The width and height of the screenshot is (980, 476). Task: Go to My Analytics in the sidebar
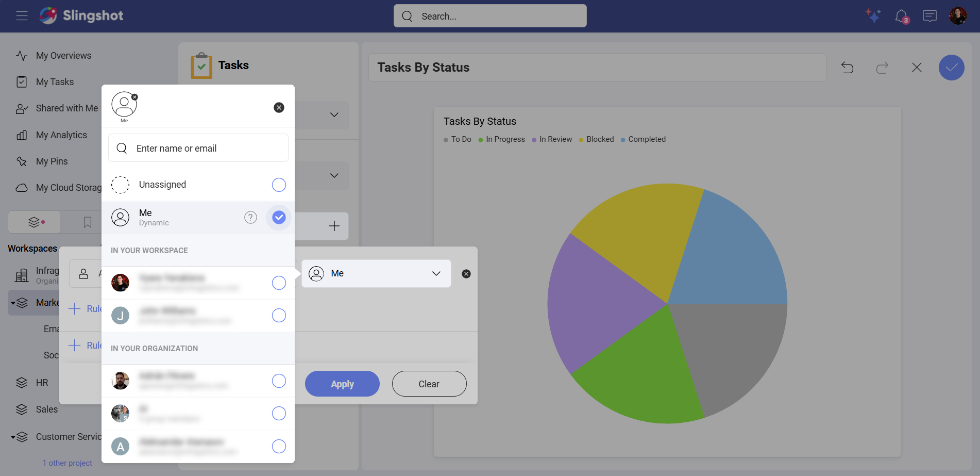(61, 135)
